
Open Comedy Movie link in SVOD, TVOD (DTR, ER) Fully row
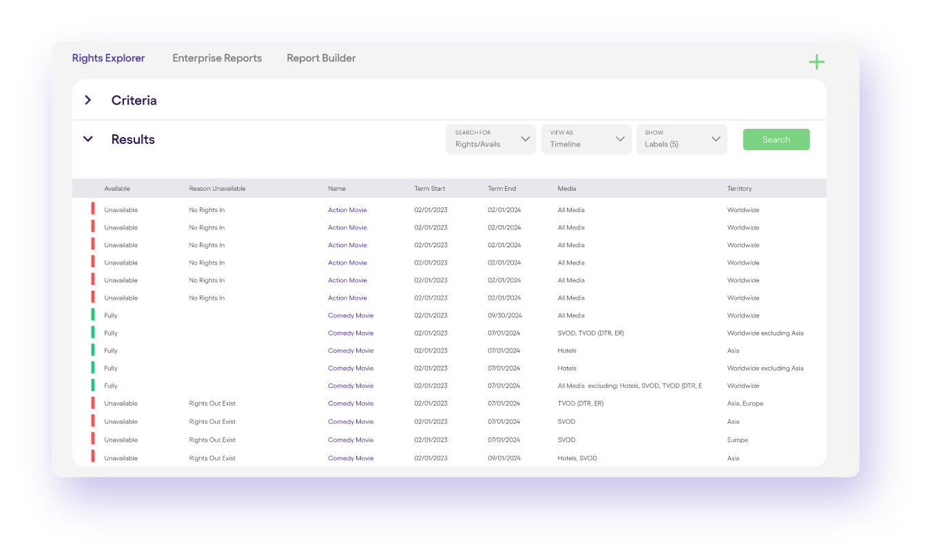(x=351, y=333)
